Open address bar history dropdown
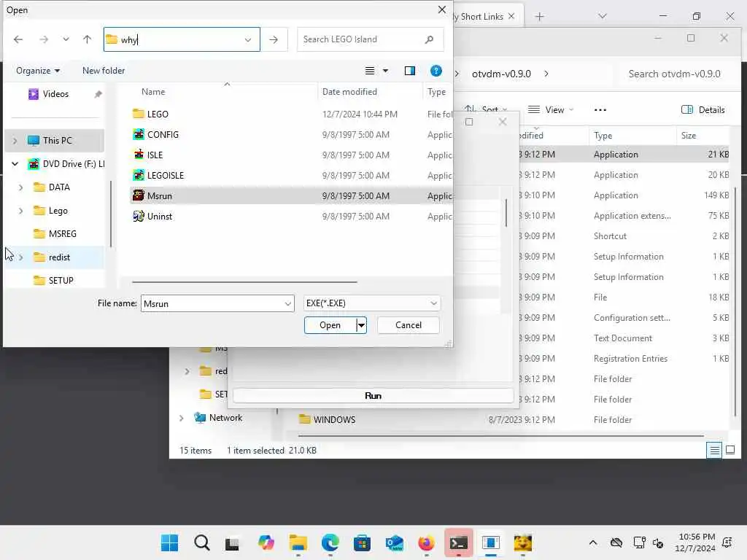Viewport: 747px width, 560px height. (x=248, y=39)
